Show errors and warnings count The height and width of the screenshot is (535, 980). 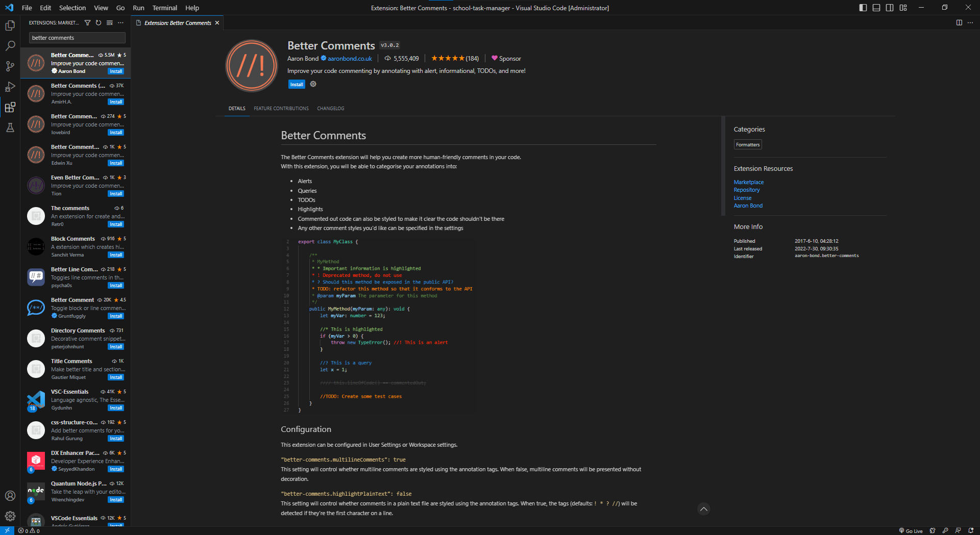coord(29,531)
